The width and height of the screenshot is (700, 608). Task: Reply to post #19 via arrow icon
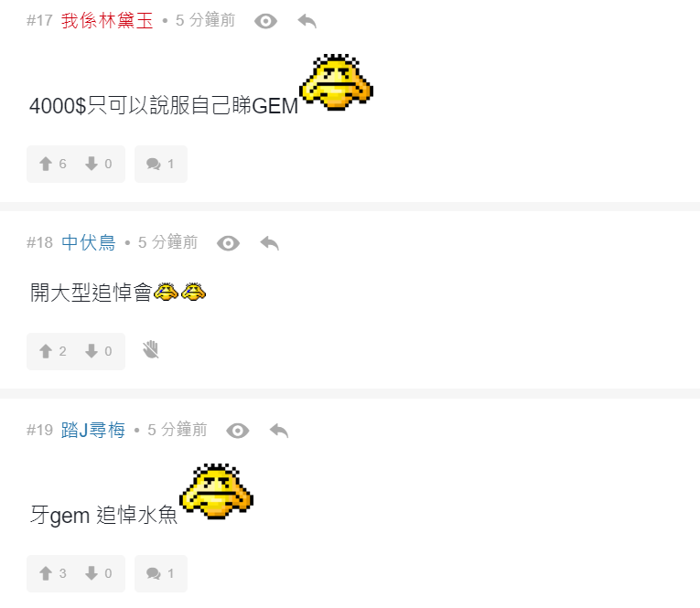click(x=279, y=431)
